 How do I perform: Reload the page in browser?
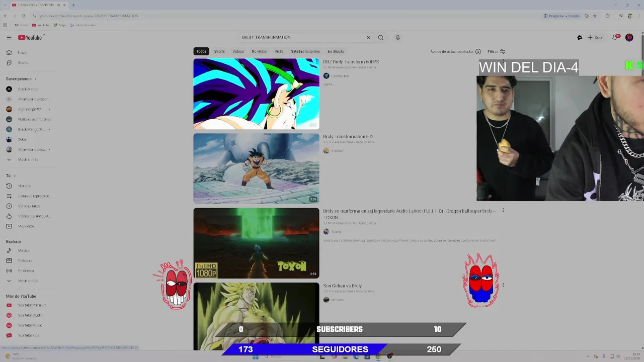tap(23, 16)
